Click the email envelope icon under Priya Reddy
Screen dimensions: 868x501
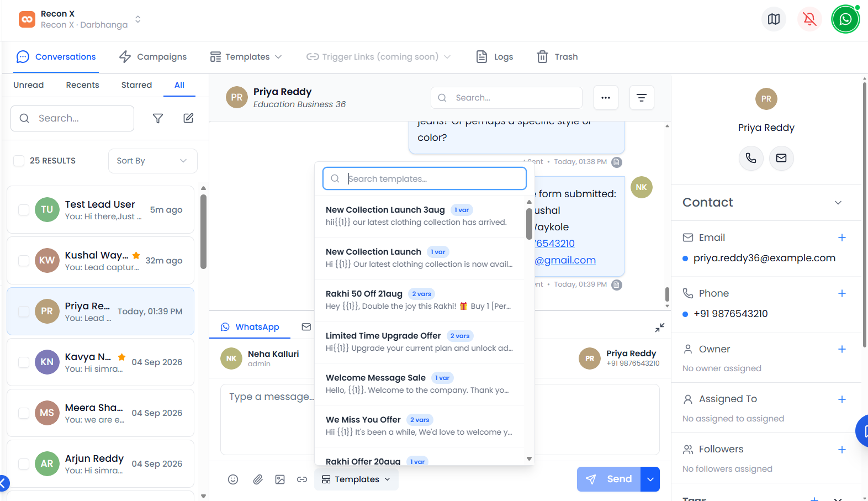[781, 158]
